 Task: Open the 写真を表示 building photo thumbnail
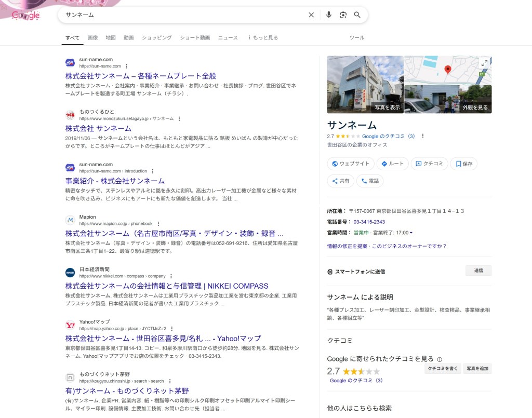point(365,84)
